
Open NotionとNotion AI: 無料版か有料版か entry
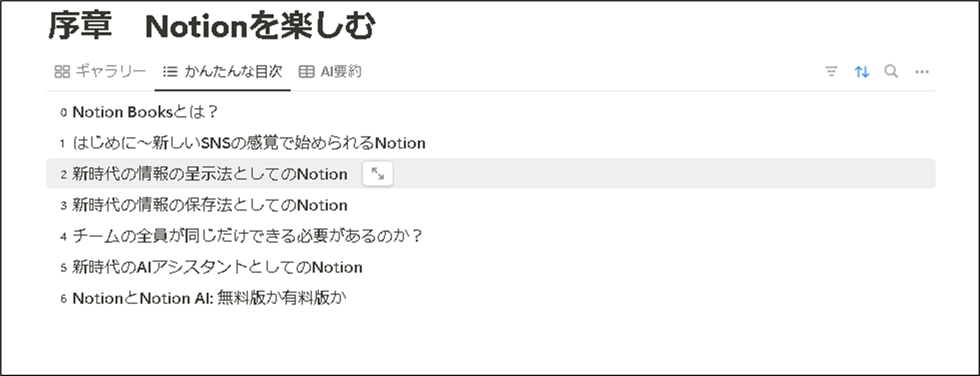point(208,298)
